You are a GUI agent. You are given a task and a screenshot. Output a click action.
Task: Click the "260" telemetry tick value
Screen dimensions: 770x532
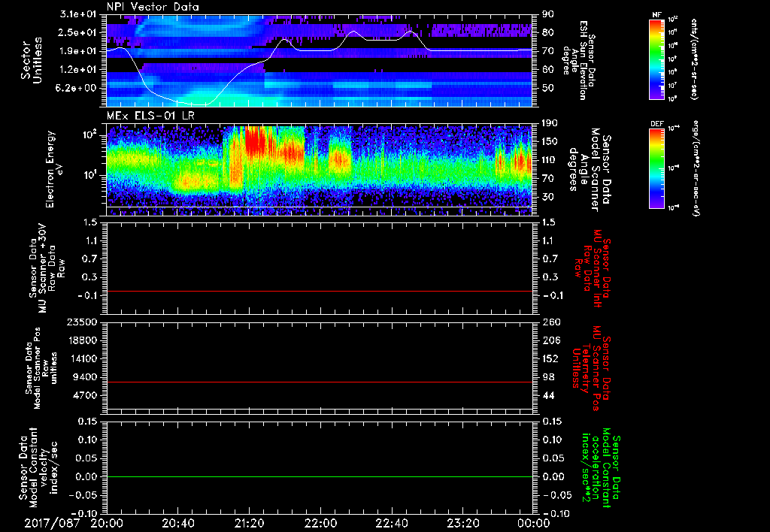(550, 322)
